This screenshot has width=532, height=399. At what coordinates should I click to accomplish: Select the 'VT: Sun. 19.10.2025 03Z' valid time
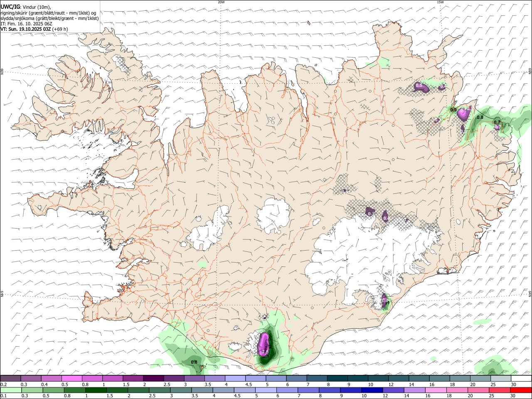25,29
